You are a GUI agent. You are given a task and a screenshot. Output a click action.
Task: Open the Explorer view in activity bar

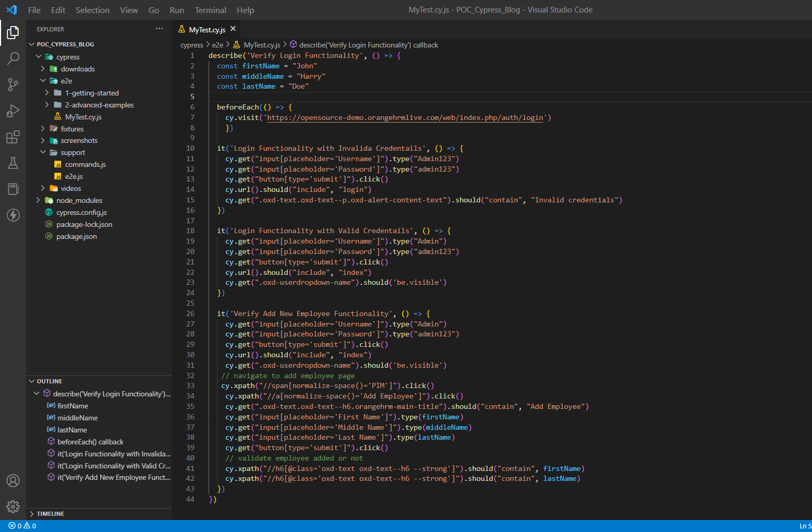13,32
